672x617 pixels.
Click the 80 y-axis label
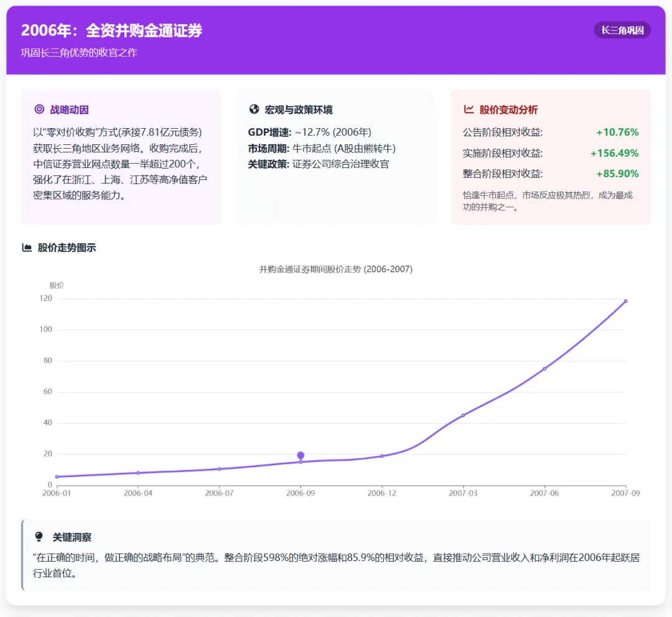47,360
